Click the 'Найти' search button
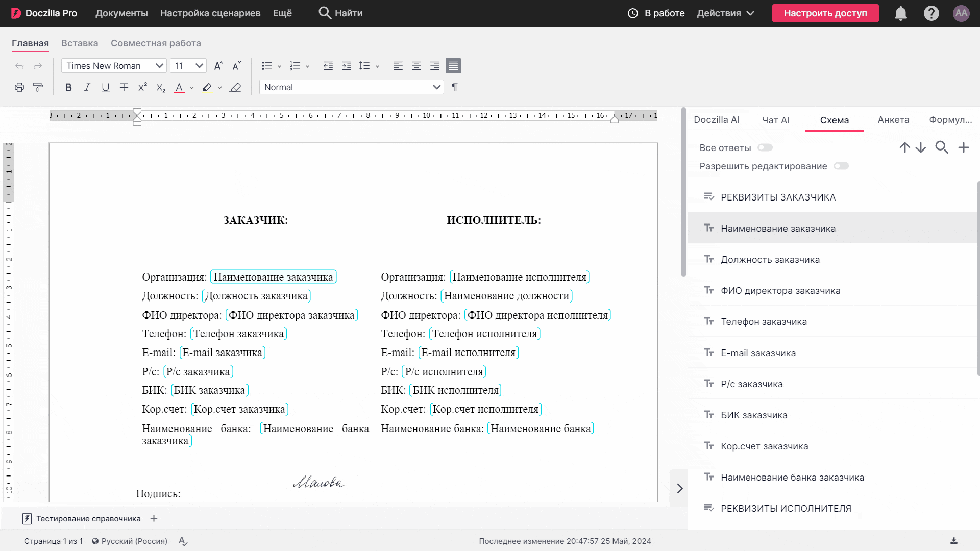The height and width of the screenshot is (551, 980). [340, 13]
